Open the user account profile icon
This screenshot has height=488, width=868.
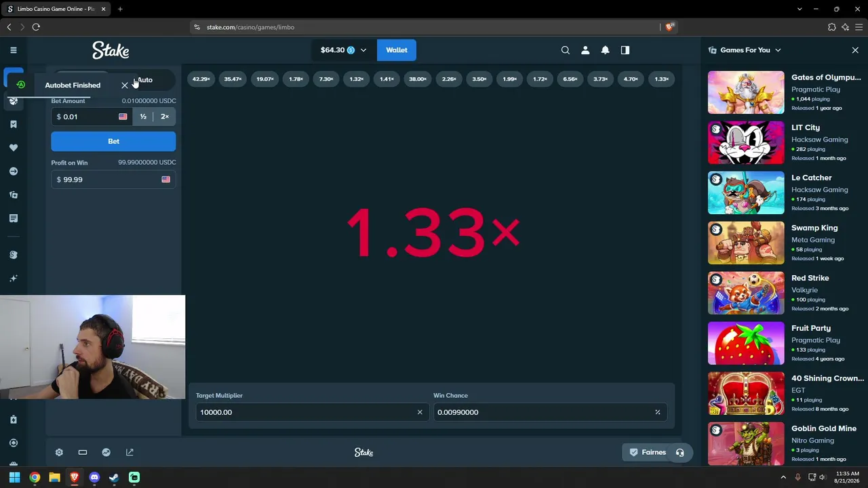[x=585, y=50]
